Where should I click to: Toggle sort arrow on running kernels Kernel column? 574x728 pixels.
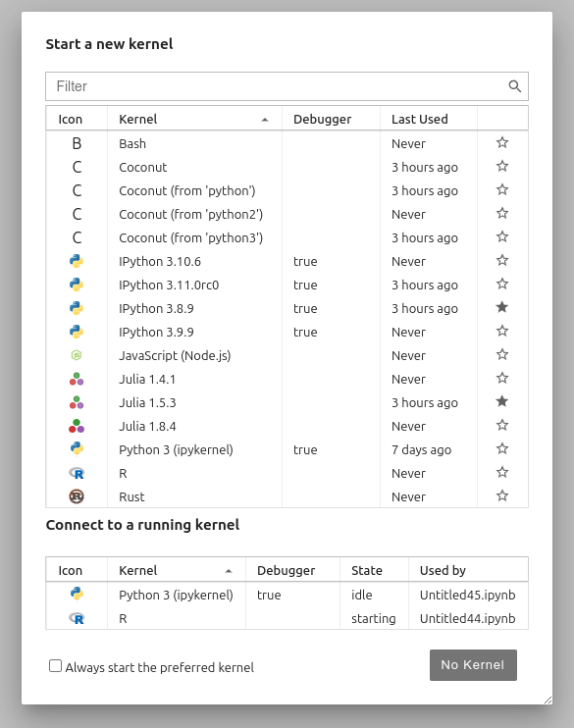click(x=229, y=571)
